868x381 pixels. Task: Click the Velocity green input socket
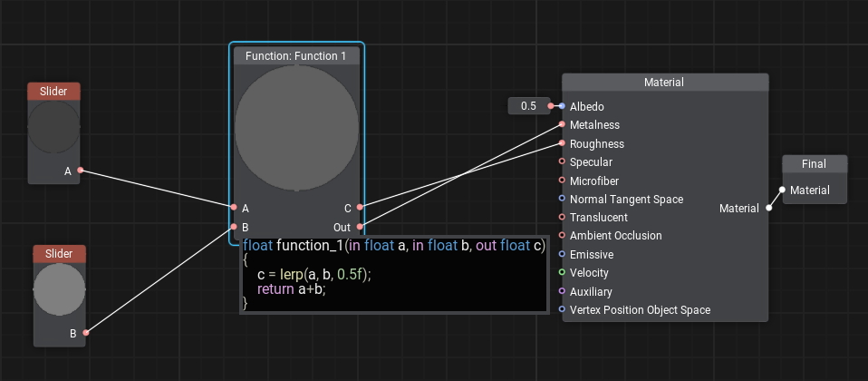(x=562, y=273)
